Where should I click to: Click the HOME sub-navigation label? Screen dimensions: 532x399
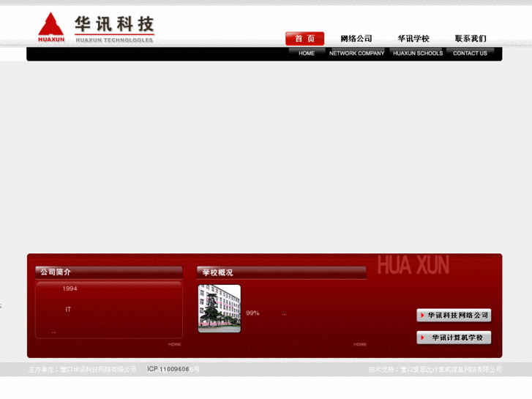307,53
